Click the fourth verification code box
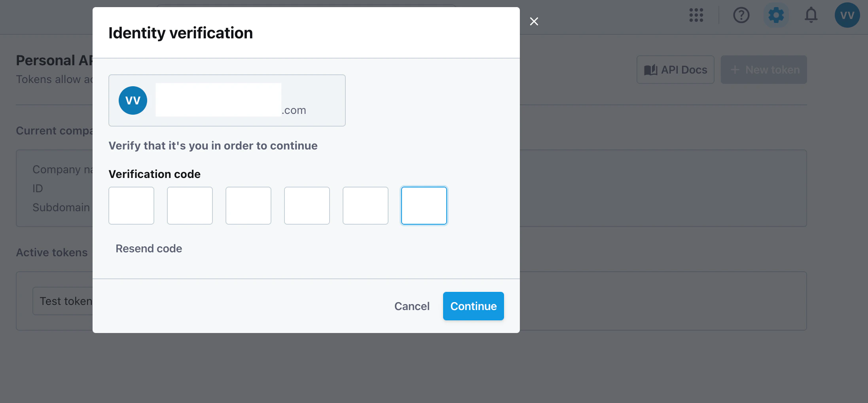 coord(307,206)
